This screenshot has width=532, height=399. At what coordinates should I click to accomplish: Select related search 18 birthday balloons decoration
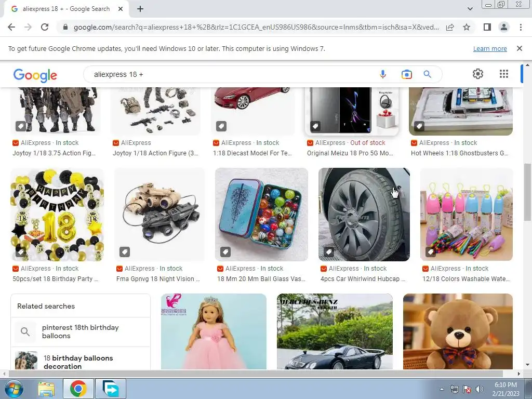[x=81, y=359]
